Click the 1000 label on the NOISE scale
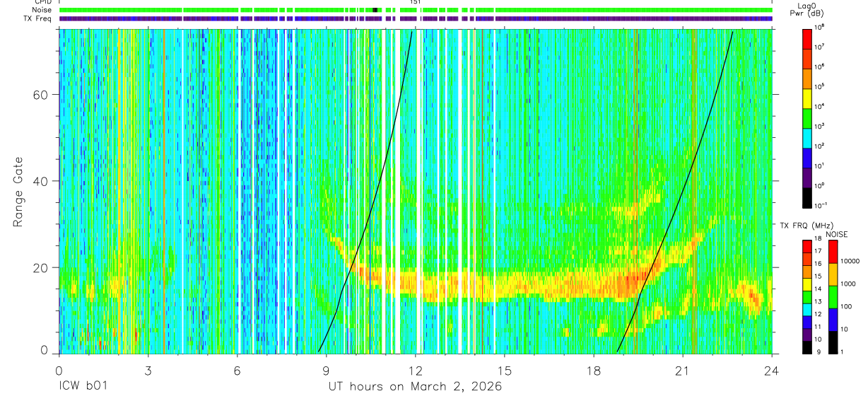 [850, 284]
